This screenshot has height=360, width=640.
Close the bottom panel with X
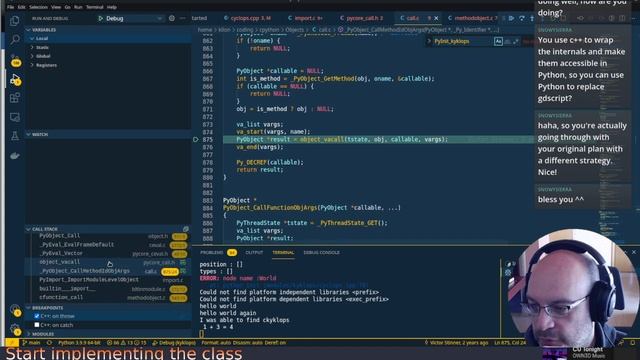[634, 252]
